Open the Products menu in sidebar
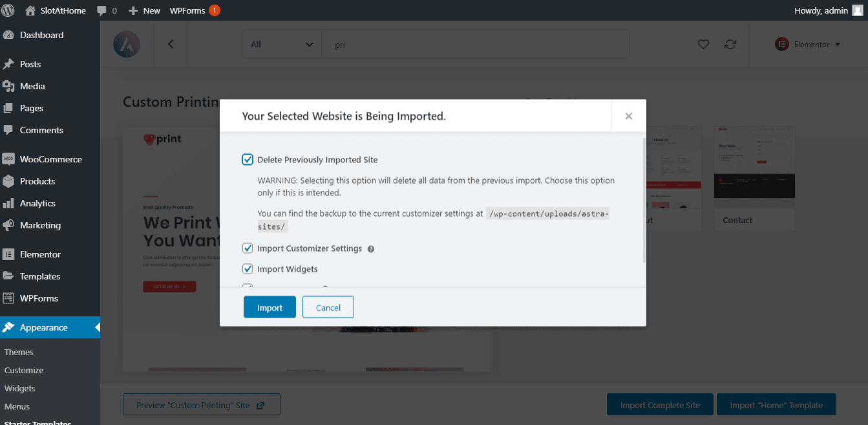 (37, 181)
